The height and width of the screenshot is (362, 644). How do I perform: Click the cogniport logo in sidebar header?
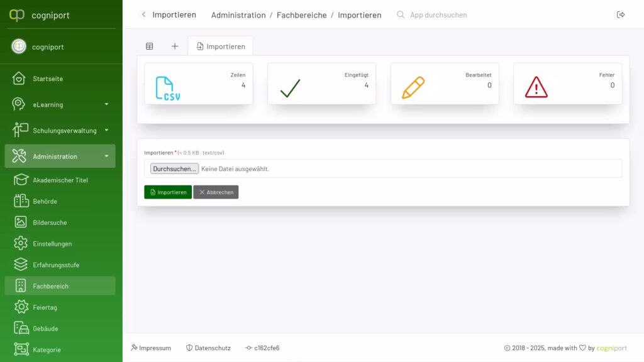click(x=18, y=14)
